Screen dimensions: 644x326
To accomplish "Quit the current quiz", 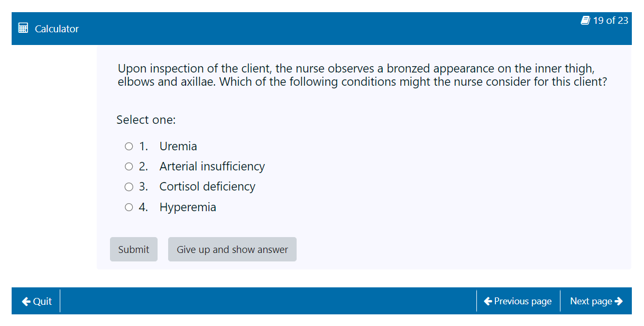I will click(36, 301).
